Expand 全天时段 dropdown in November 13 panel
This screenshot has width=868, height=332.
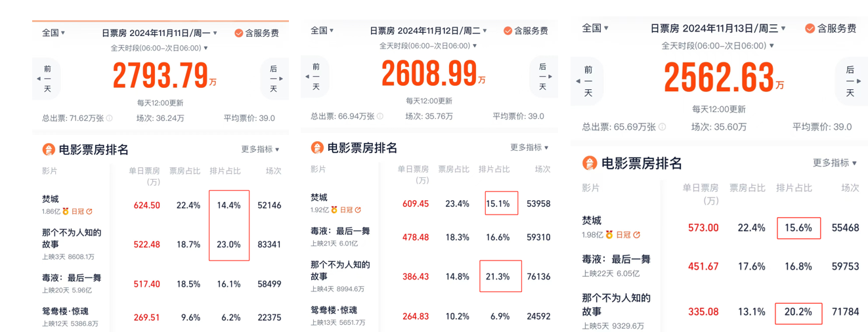click(719, 46)
